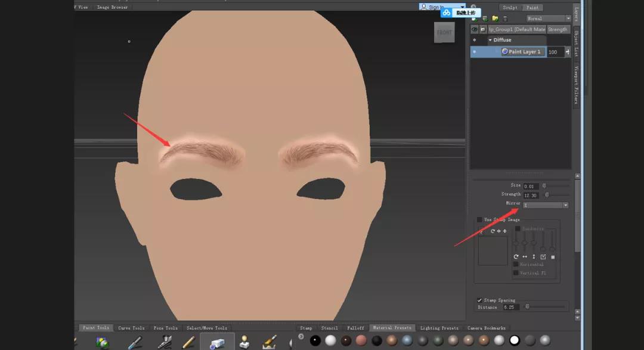Select the Clone stamp tool
This screenshot has height=350, width=644.
[244, 342]
